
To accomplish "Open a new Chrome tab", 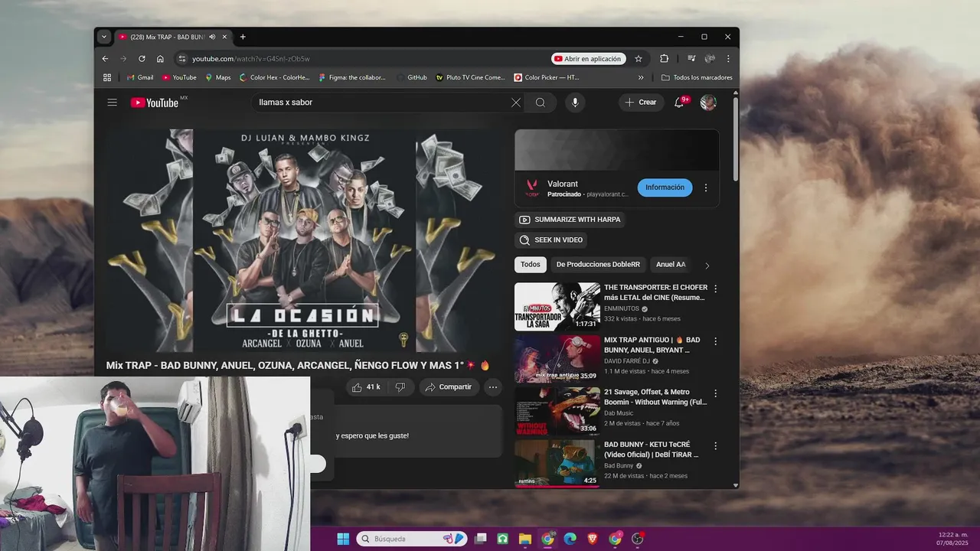I will [x=243, y=37].
